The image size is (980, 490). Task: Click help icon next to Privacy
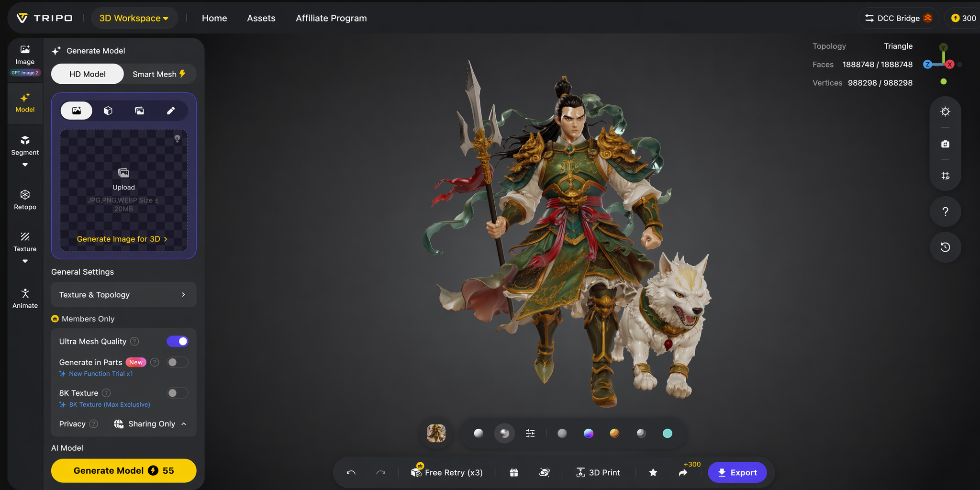tap(94, 423)
